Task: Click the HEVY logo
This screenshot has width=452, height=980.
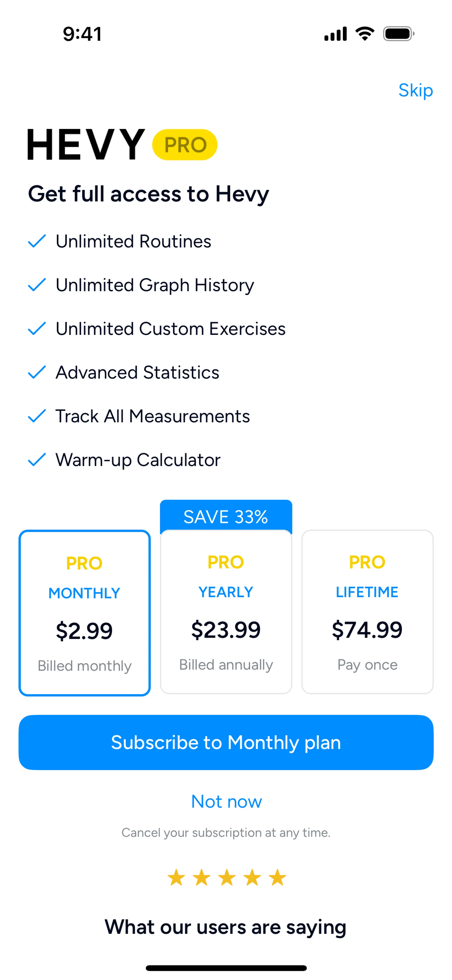Action: [x=86, y=144]
